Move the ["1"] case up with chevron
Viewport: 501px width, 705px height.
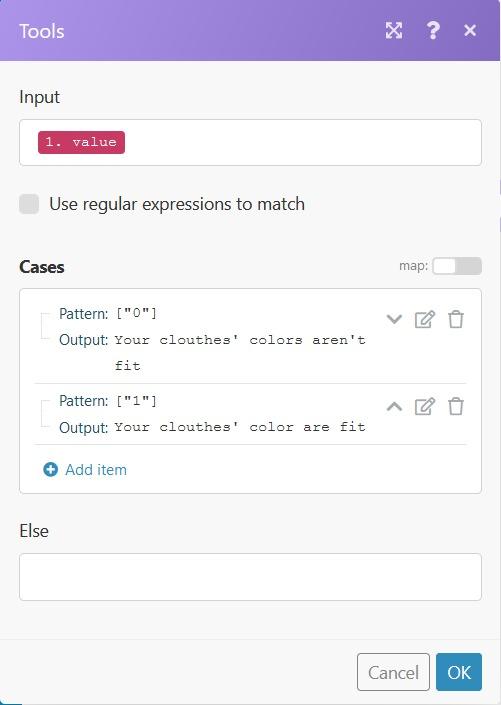394,406
